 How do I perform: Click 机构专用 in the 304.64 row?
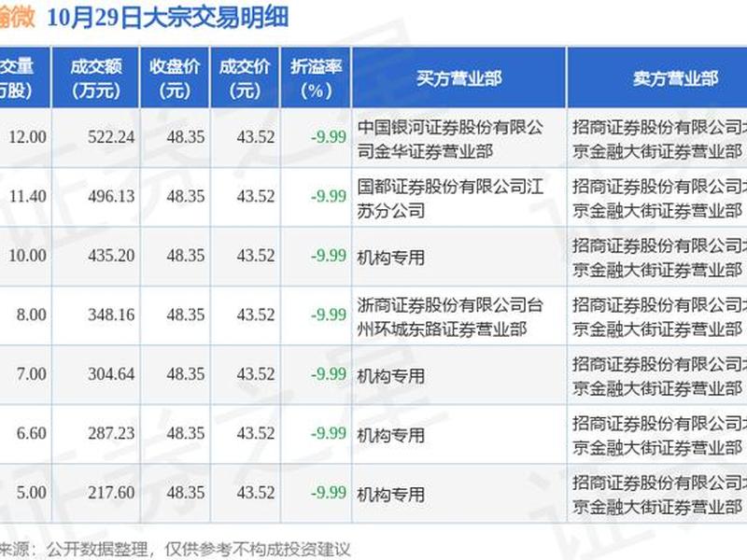pyautogui.click(x=390, y=376)
